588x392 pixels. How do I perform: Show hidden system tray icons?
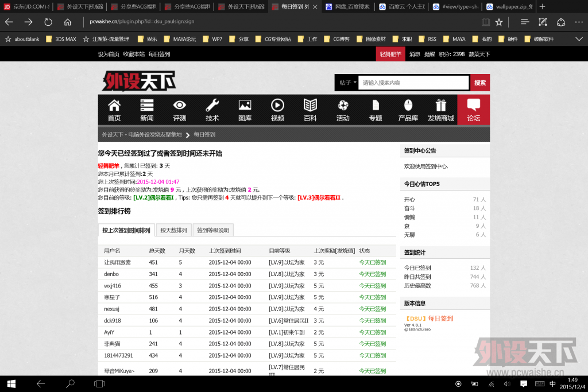[x=474, y=383]
